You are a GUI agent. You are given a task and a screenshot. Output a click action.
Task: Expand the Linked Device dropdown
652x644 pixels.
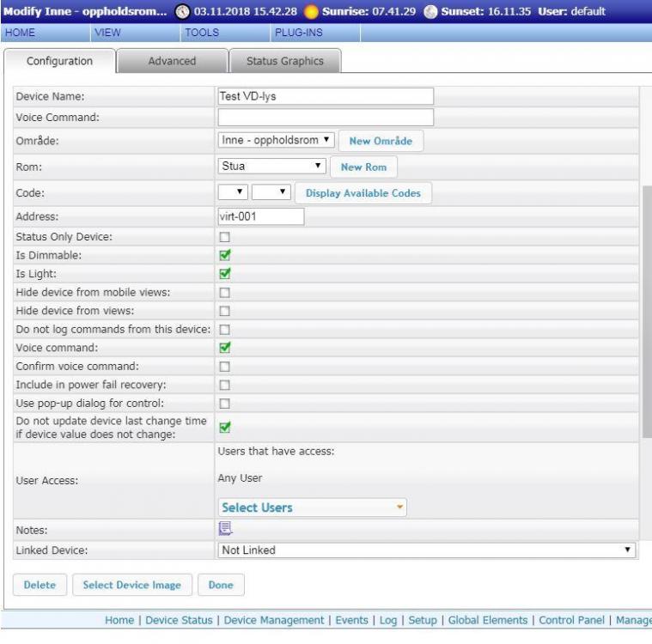click(427, 550)
